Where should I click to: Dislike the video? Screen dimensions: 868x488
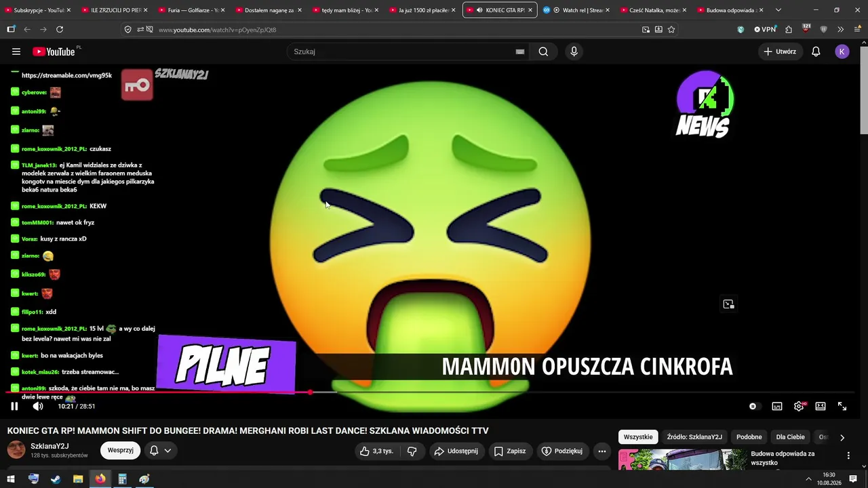click(x=412, y=451)
